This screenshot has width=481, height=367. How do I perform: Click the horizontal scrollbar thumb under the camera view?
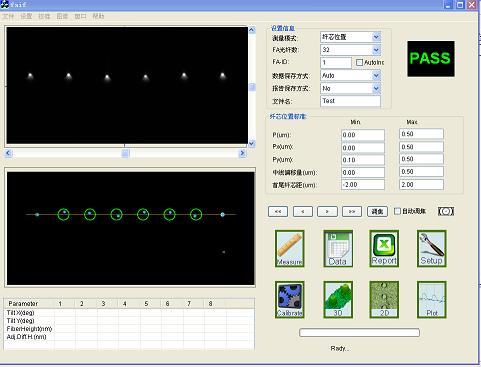(125, 153)
